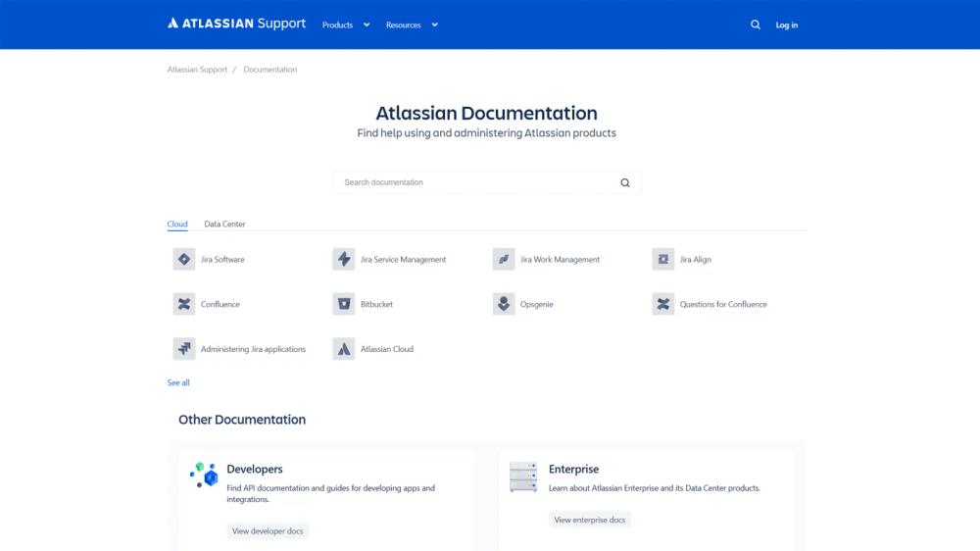Open Jira Software documentation link

point(222,260)
